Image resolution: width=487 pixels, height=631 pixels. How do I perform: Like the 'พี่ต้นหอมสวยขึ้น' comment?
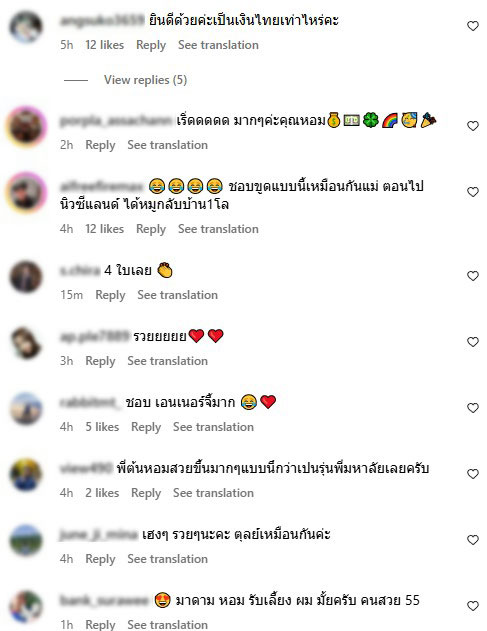point(473,474)
